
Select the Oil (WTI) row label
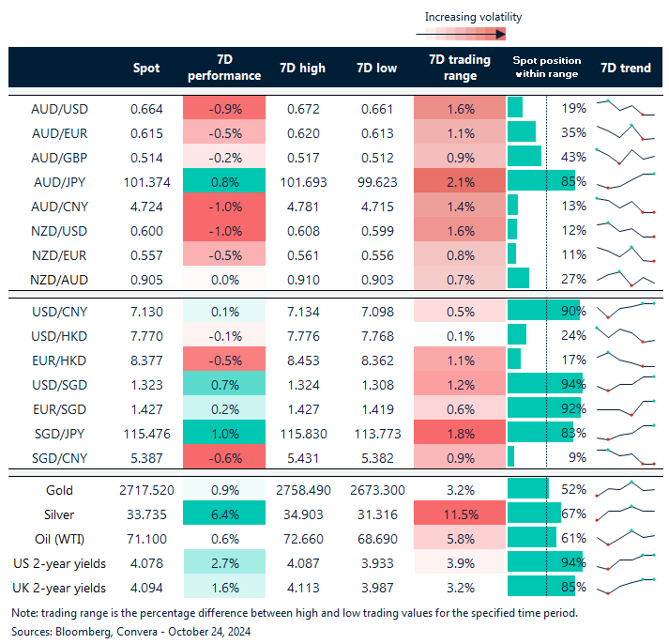tap(59, 539)
